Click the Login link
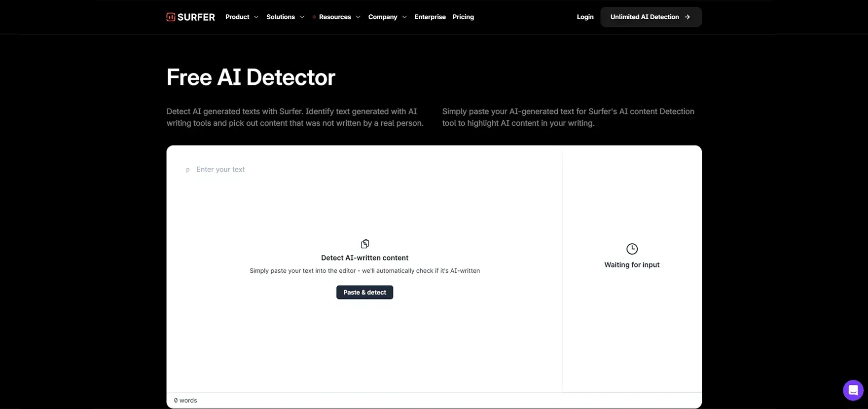Image resolution: width=868 pixels, height=409 pixels. pyautogui.click(x=585, y=17)
